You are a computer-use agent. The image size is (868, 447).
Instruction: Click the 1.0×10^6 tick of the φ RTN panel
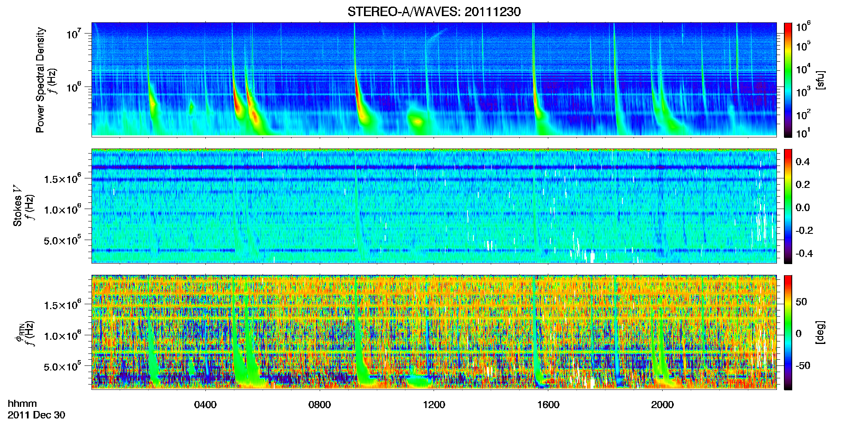[x=62, y=336]
